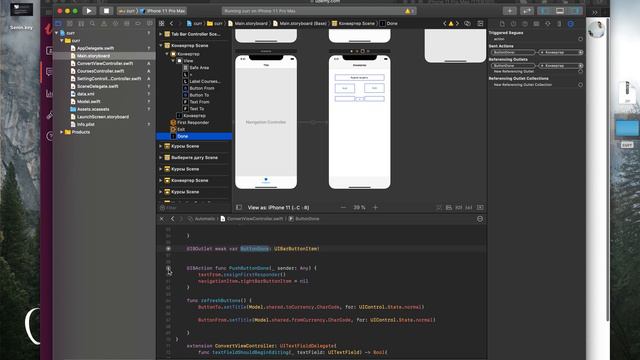
Task: Show the Project navigator tab
Action: 58,24
